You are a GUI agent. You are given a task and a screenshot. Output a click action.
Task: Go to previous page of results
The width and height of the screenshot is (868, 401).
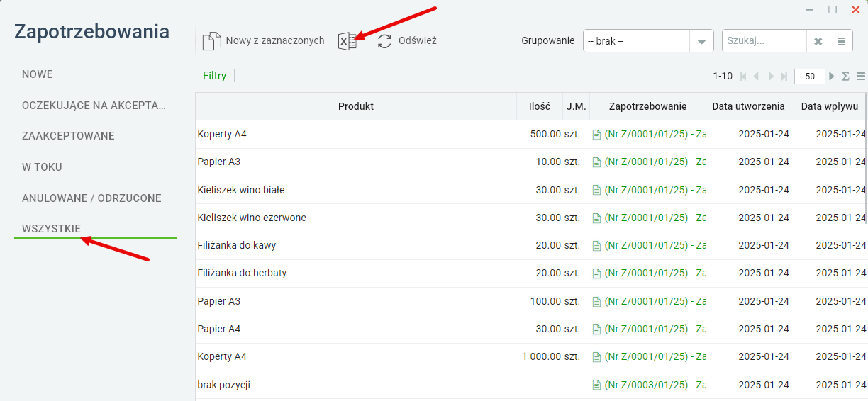point(757,76)
